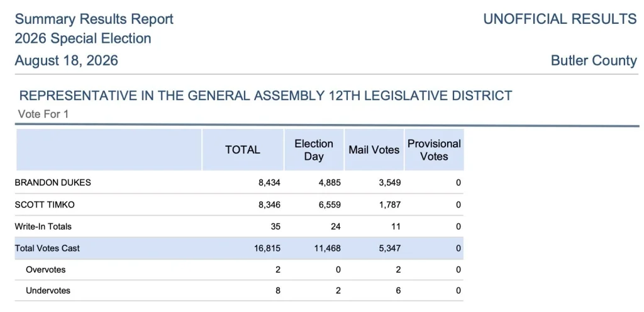Click the Provisional Votes column header
Viewport: 644px width, 312px height.
[434, 150]
